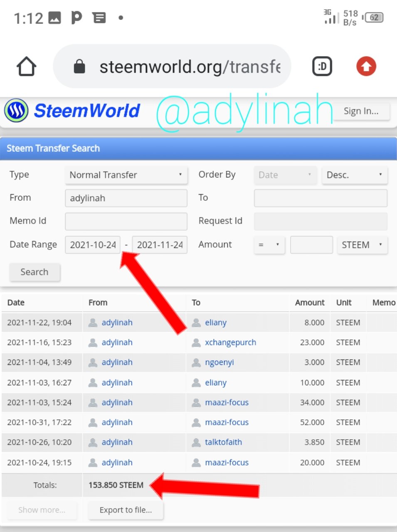Focus the Request Id field

click(x=321, y=222)
